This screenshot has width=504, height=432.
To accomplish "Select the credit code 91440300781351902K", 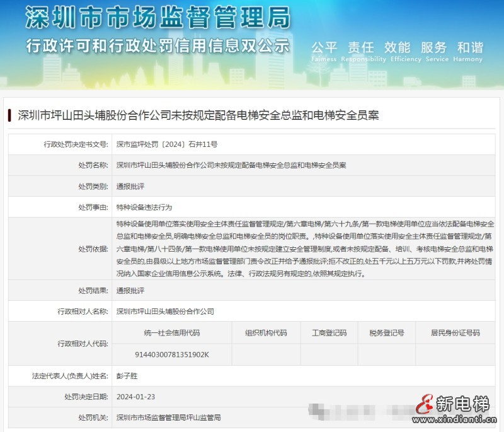I will (x=169, y=355).
